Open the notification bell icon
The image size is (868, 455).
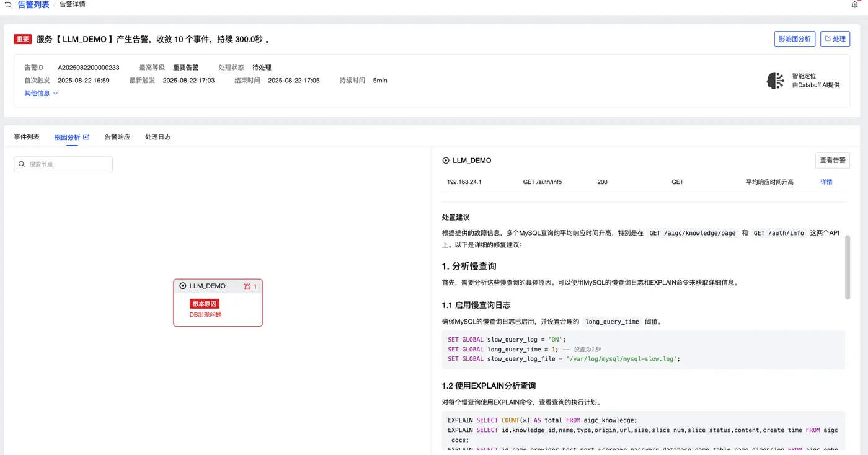coord(855,4)
